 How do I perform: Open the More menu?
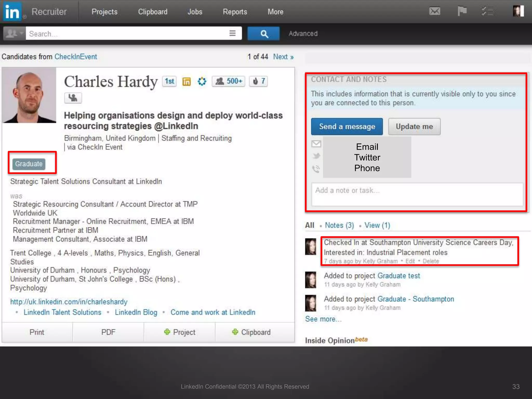(x=275, y=12)
